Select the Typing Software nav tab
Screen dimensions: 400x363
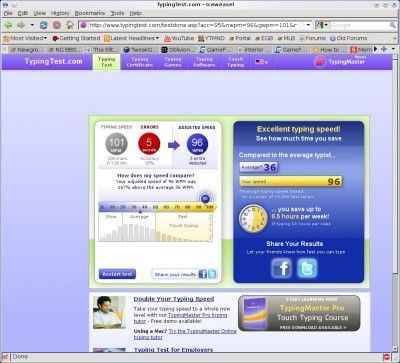(204, 62)
